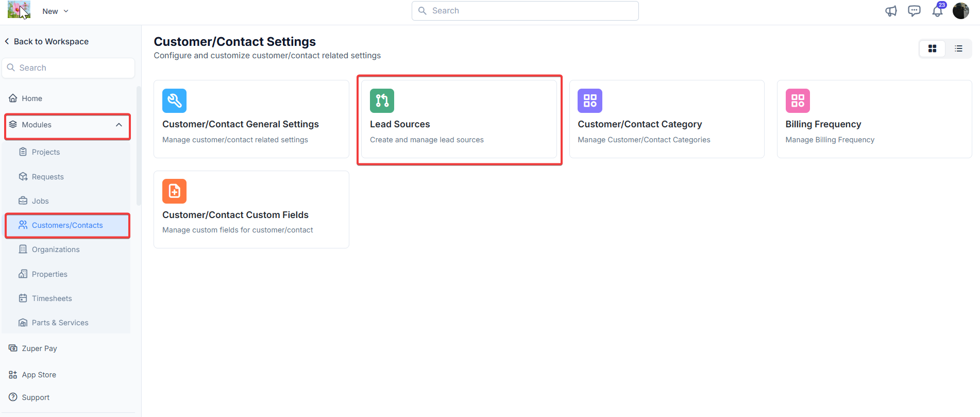
Task: Switch to list view
Action: pos(958,48)
